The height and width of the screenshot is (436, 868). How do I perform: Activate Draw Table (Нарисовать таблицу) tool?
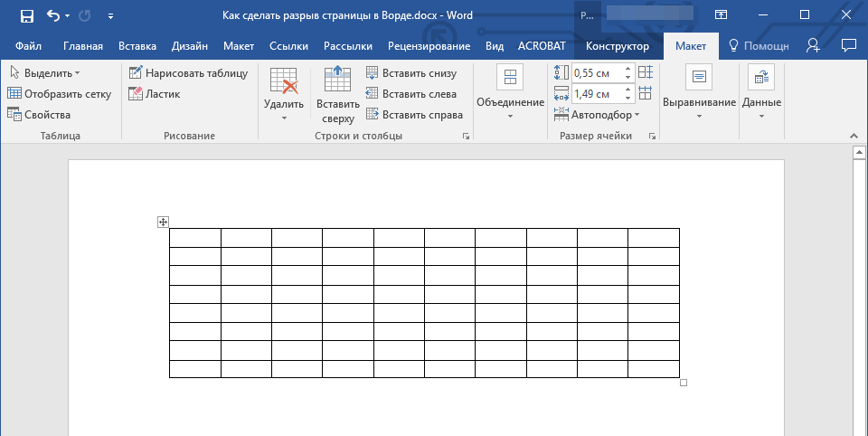coord(188,73)
